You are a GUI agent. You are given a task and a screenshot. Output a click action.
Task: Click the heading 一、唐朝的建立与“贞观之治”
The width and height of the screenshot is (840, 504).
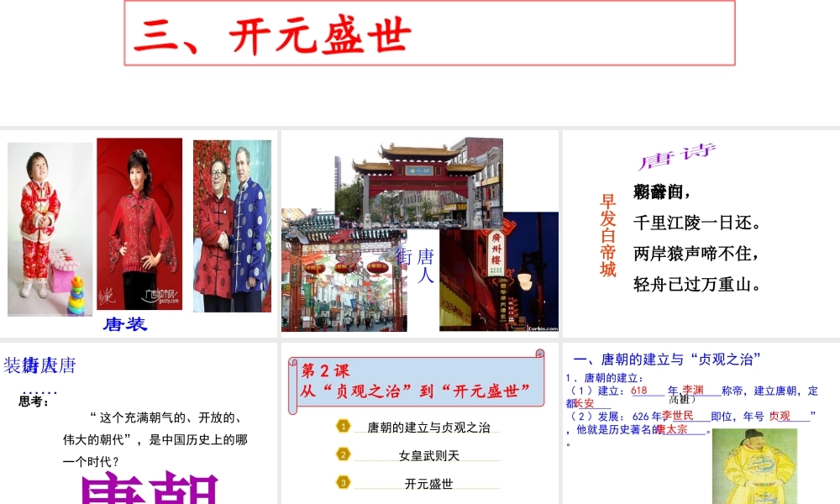pyautogui.click(x=667, y=360)
